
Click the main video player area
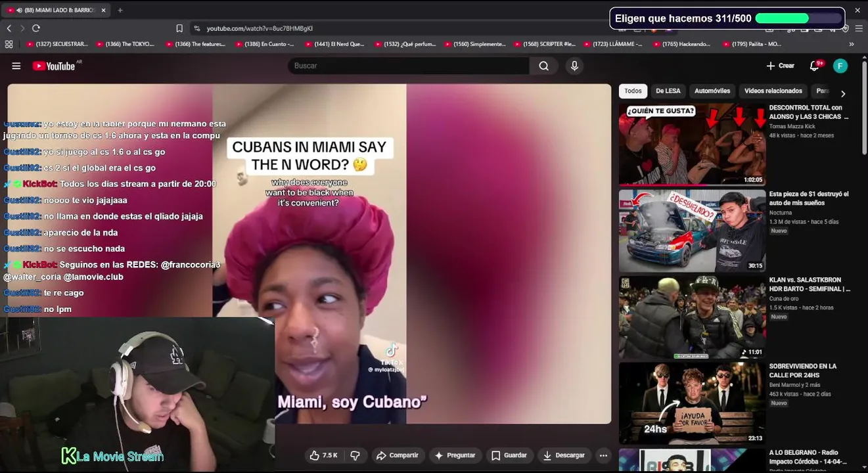click(x=309, y=254)
